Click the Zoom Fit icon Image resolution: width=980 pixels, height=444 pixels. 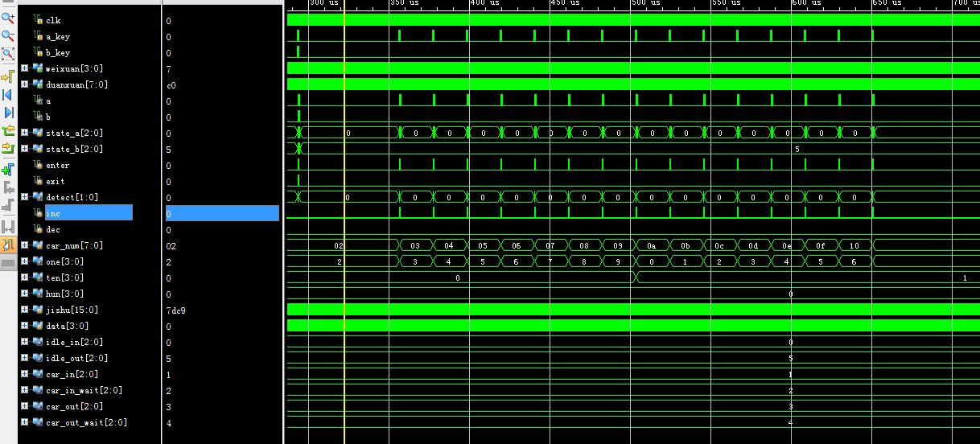tap(8, 55)
